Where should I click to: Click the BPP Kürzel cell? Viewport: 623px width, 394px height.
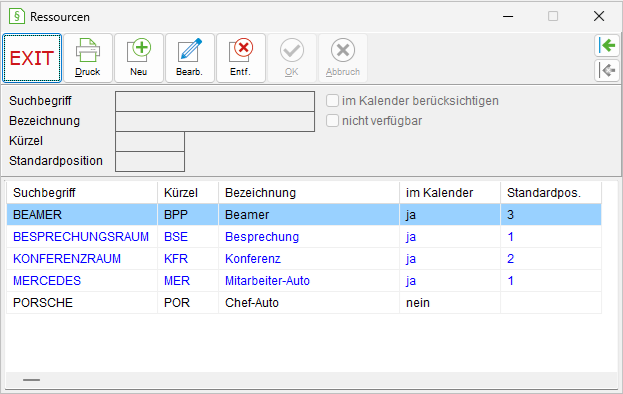point(188,215)
